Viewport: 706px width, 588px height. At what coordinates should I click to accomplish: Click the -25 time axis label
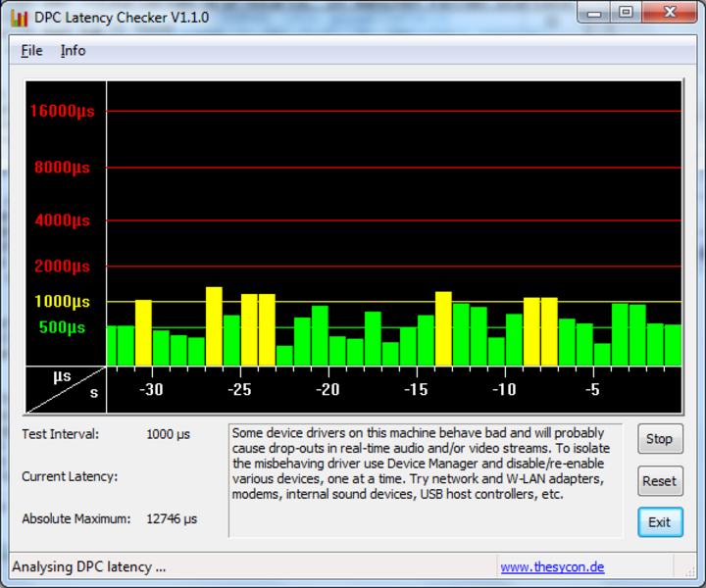pos(239,390)
